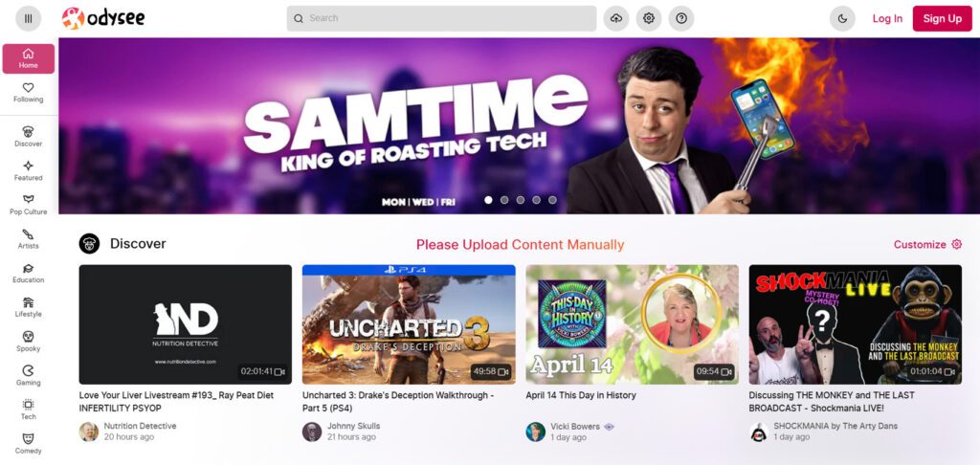This screenshot has width=980, height=465.
Task: Click Uncharted 3 Walkthrough title
Action: tap(398, 402)
